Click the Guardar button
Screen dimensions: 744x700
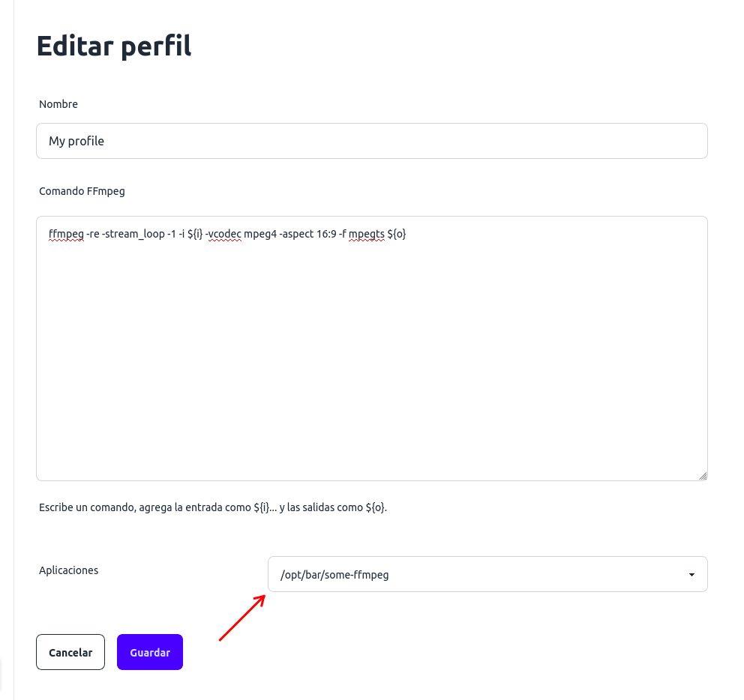pos(149,652)
